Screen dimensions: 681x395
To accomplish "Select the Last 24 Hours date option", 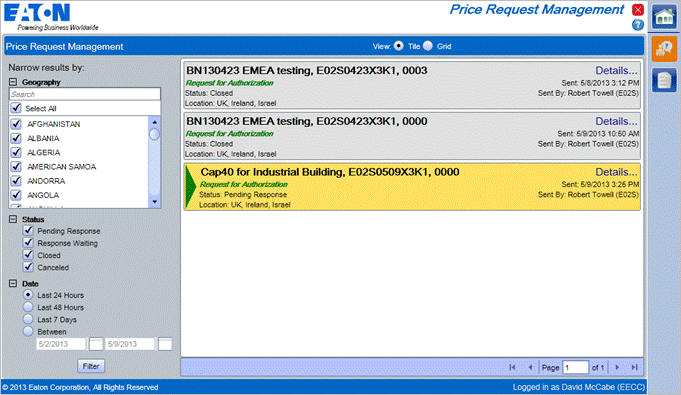I will click(28, 295).
